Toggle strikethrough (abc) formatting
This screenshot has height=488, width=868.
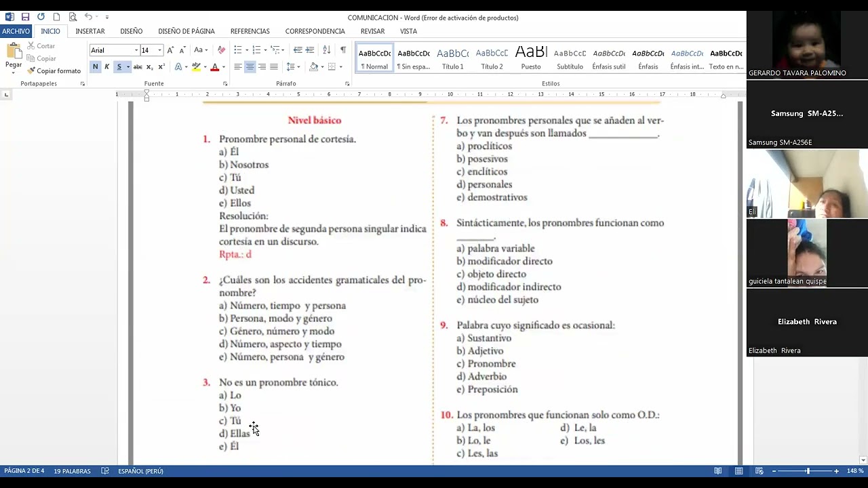[138, 66]
